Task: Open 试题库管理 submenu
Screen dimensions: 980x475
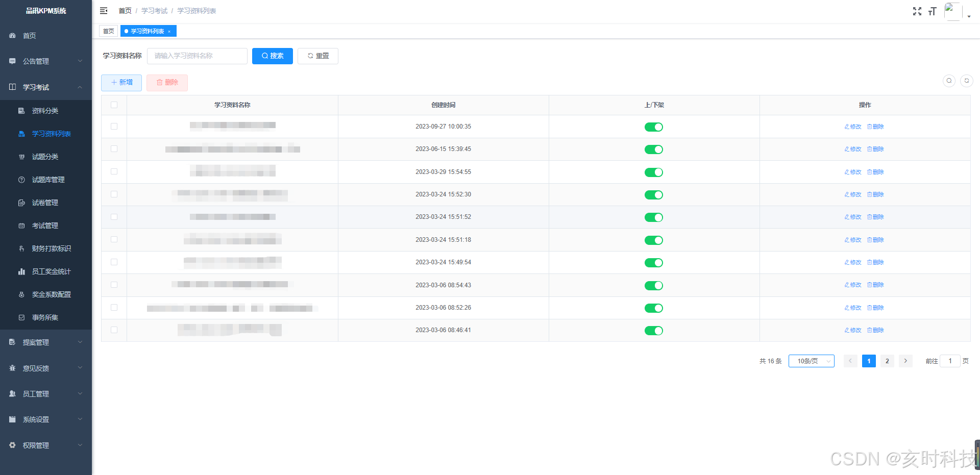Action: (x=46, y=180)
